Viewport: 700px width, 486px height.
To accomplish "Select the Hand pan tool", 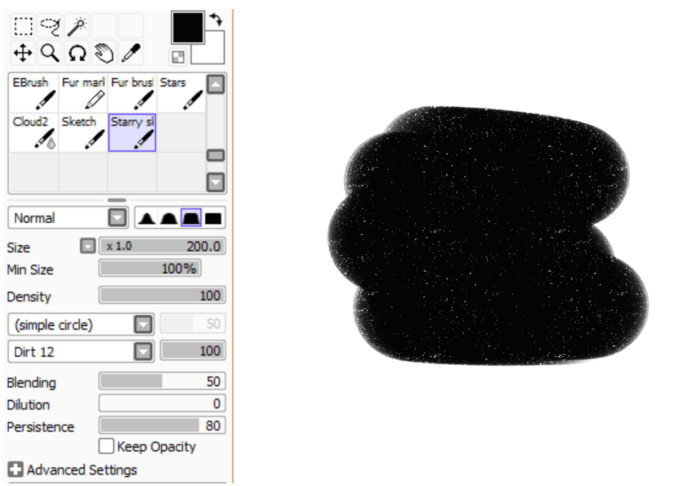I will pyautogui.click(x=104, y=53).
